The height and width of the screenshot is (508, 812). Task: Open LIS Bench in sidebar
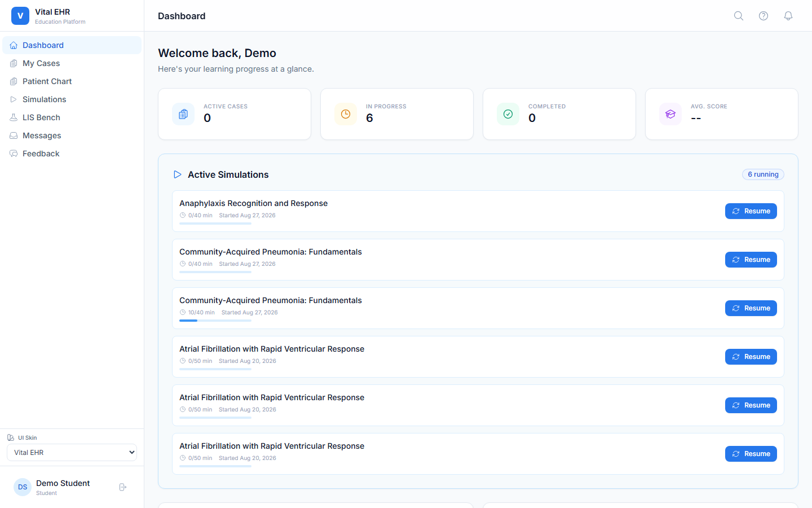pyautogui.click(x=72, y=117)
